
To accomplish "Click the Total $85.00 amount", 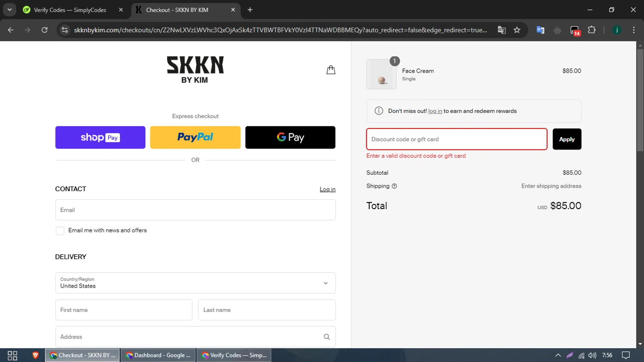I will [x=565, y=206].
